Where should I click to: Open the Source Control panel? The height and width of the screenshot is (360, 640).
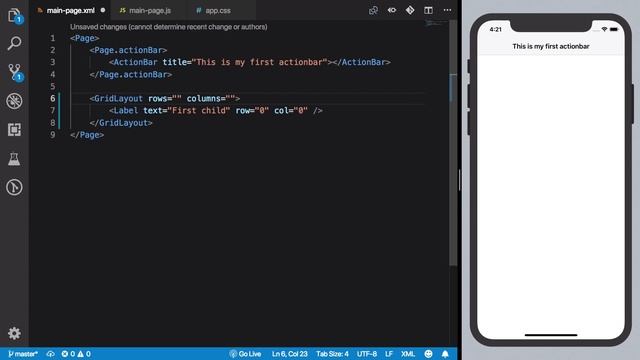click(x=14, y=72)
